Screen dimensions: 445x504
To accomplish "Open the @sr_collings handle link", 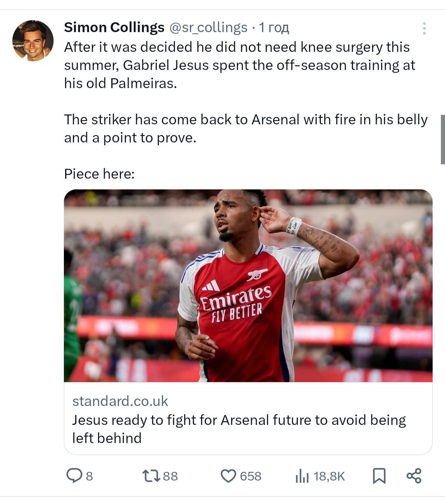I will click(x=208, y=28).
